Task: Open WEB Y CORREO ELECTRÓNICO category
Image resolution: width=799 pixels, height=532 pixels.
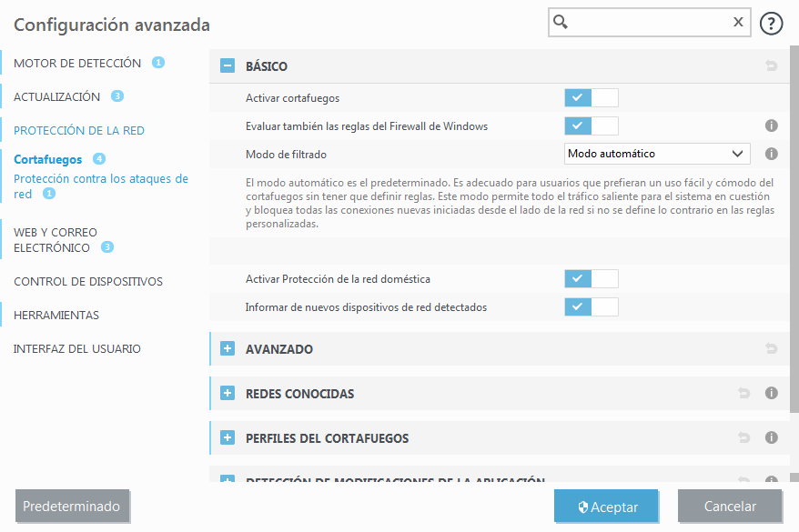Action: [55, 240]
